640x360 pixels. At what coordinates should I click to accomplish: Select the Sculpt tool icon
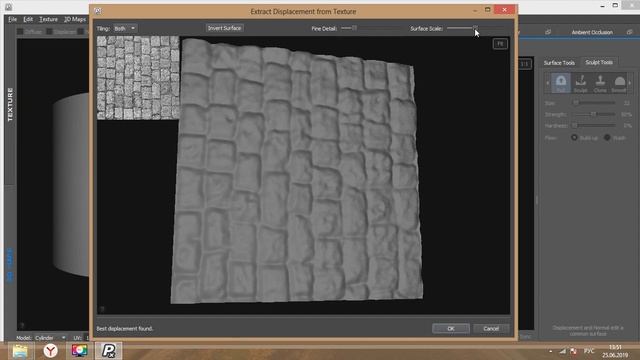point(580,83)
